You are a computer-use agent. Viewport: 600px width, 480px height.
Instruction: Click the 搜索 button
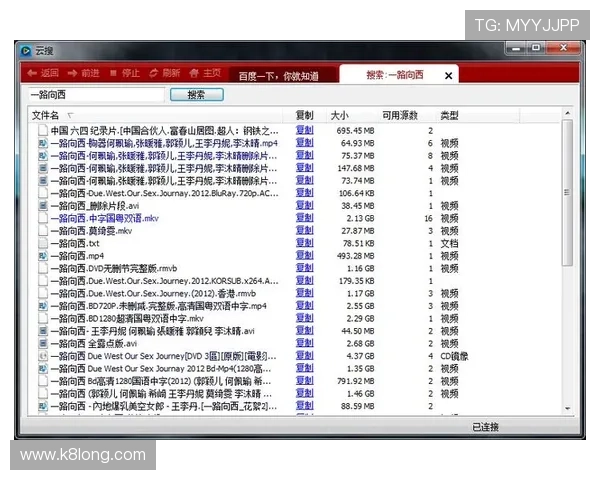click(197, 95)
